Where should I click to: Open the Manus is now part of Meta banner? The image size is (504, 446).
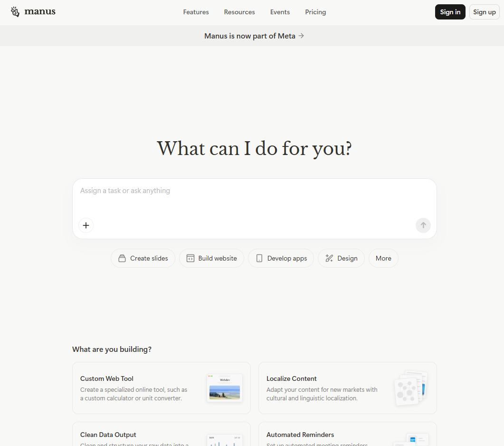250,36
